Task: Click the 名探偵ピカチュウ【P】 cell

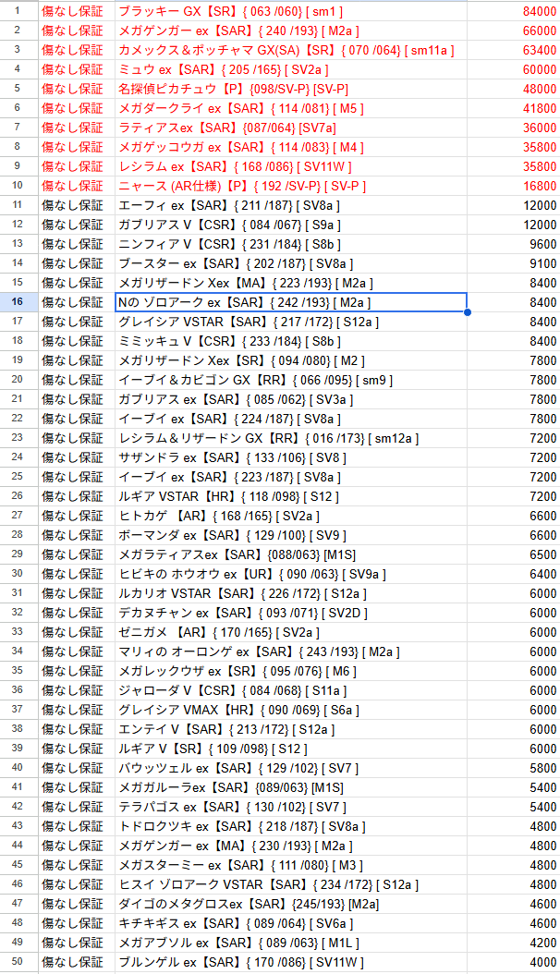Action: 290,88
